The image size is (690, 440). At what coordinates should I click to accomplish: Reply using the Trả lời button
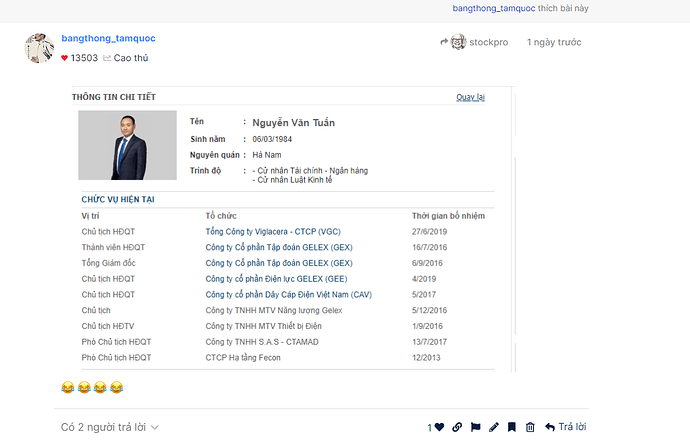click(x=565, y=427)
